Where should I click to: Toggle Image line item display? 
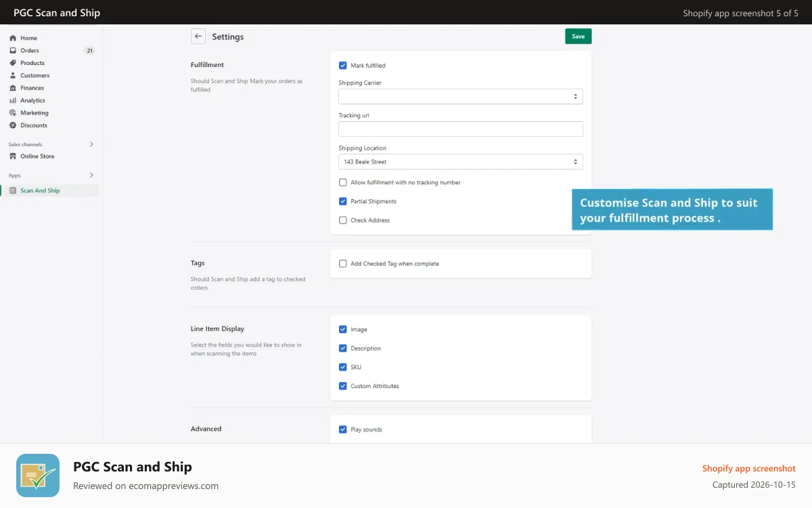343,329
